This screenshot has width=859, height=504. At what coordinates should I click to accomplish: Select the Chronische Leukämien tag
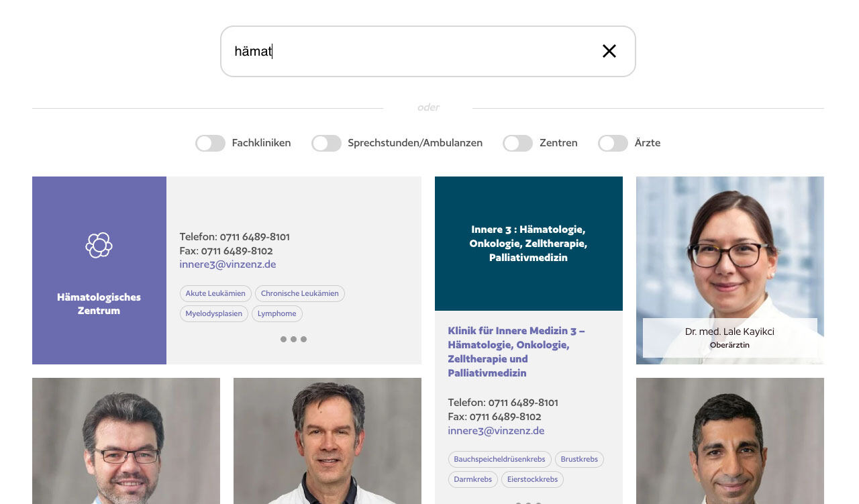tap(300, 293)
